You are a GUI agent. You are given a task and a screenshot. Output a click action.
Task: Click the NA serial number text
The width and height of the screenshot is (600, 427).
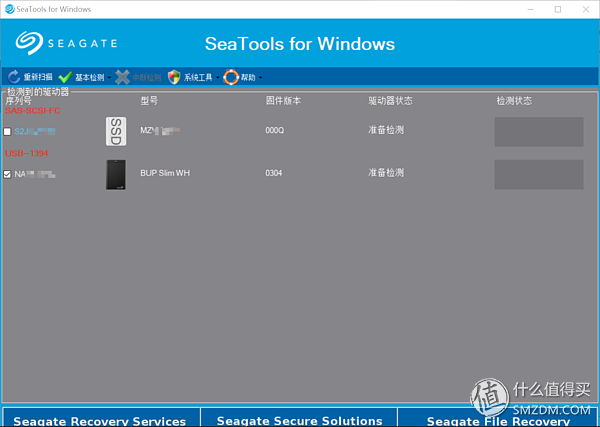point(35,174)
